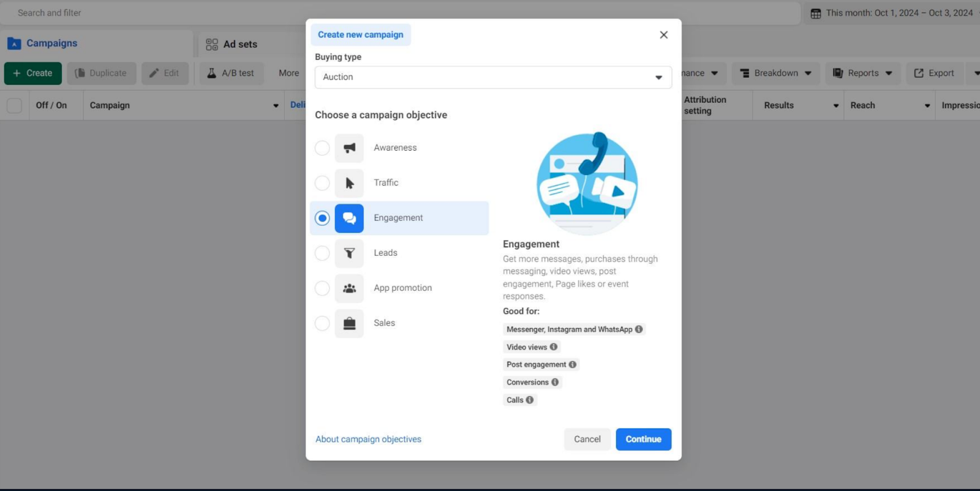Expand the Results column dropdown arrow

point(836,106)
